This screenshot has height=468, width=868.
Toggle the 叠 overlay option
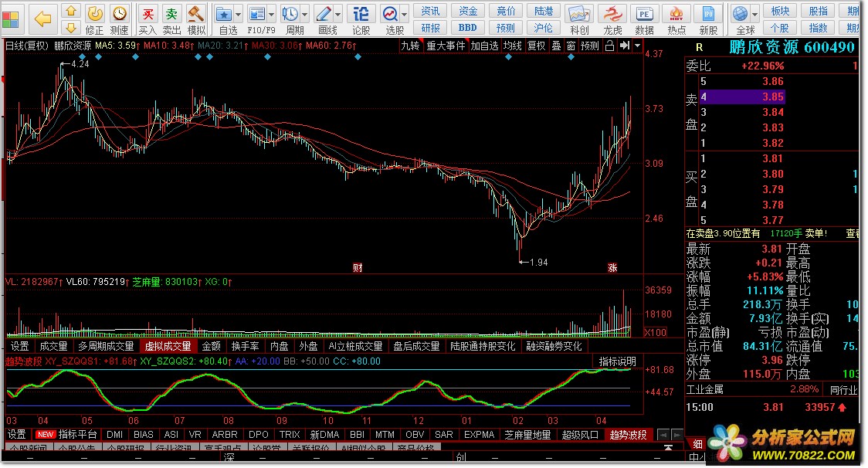[x=556, y=46]
